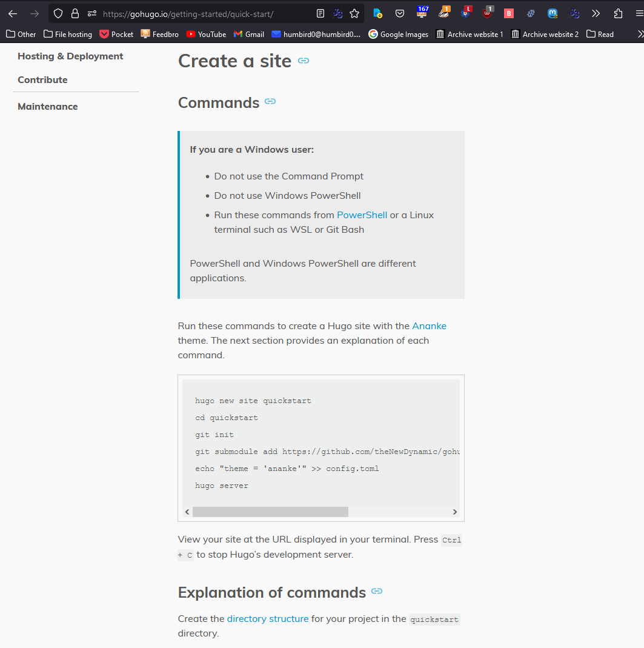Open the extensions puzzle piece menu

618,13
